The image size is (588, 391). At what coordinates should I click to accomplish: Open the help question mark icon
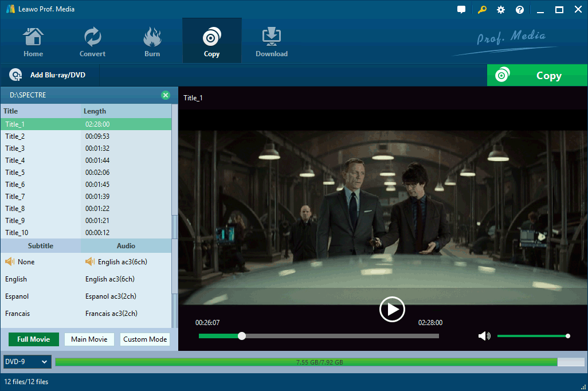(x=520, y=10)
